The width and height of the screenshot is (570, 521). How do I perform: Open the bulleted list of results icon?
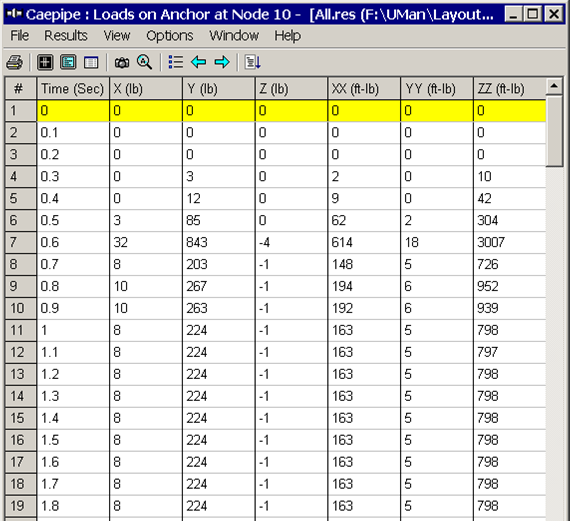176,62
